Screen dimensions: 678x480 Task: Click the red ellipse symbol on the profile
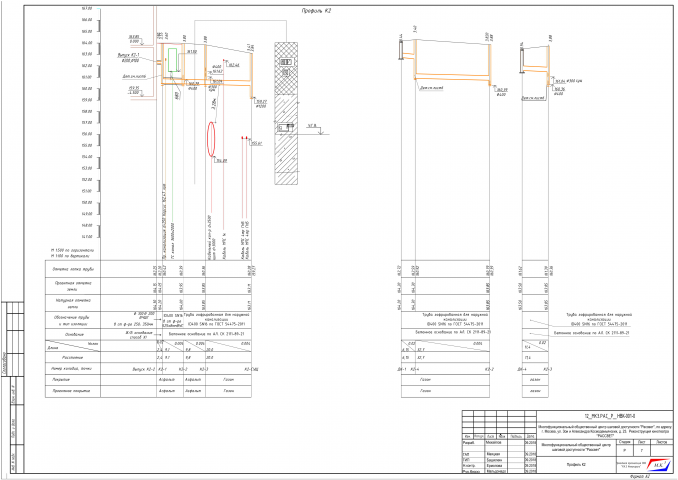pyautogui.click(x=211, y=139)
